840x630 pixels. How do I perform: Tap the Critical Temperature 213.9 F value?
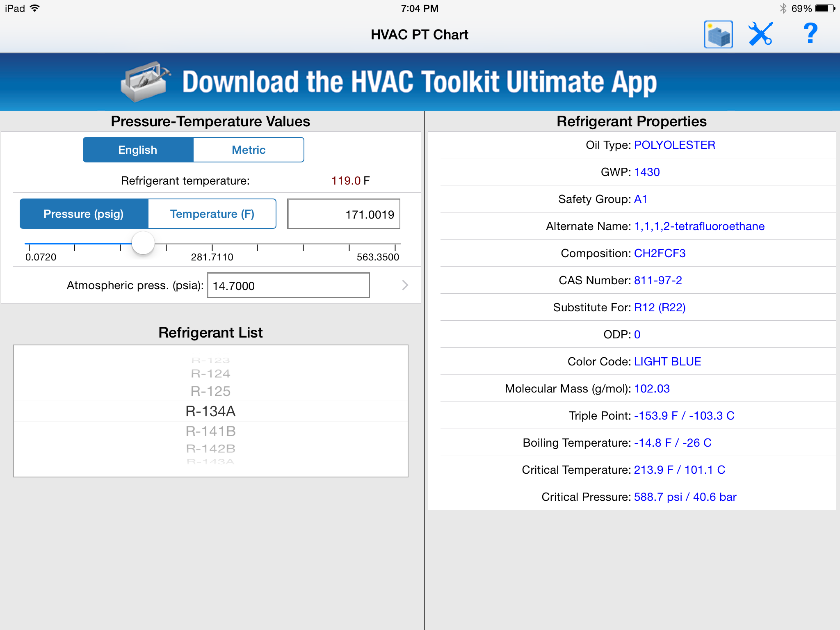tap(680, 470)
